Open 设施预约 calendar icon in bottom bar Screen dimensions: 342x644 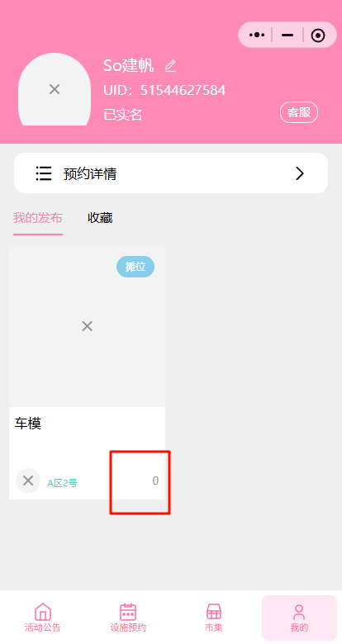point(128,612)
